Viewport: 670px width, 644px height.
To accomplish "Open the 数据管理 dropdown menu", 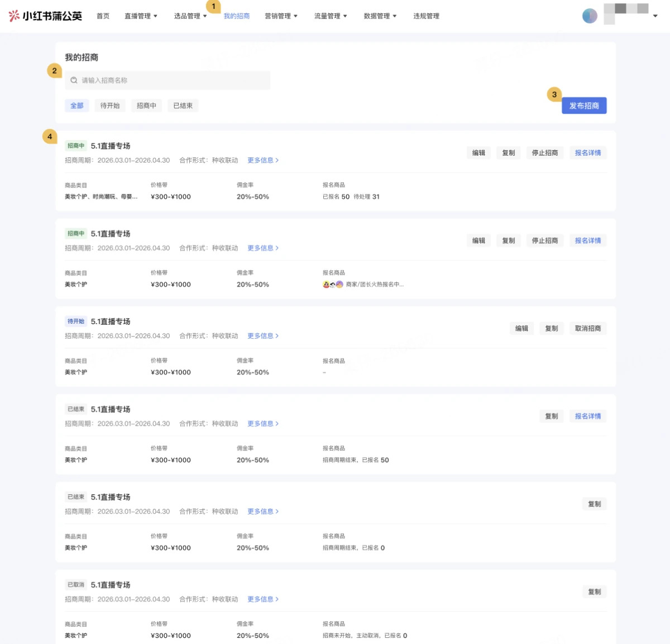I will pyautogui.click(x=380, y=16).
